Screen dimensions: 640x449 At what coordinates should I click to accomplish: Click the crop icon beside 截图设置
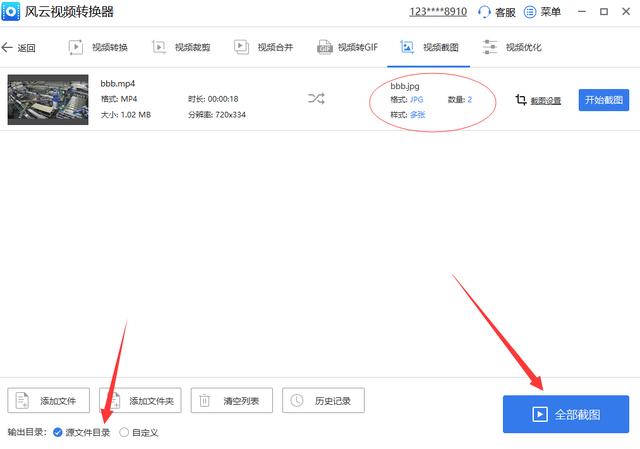(x=521, y=100)
